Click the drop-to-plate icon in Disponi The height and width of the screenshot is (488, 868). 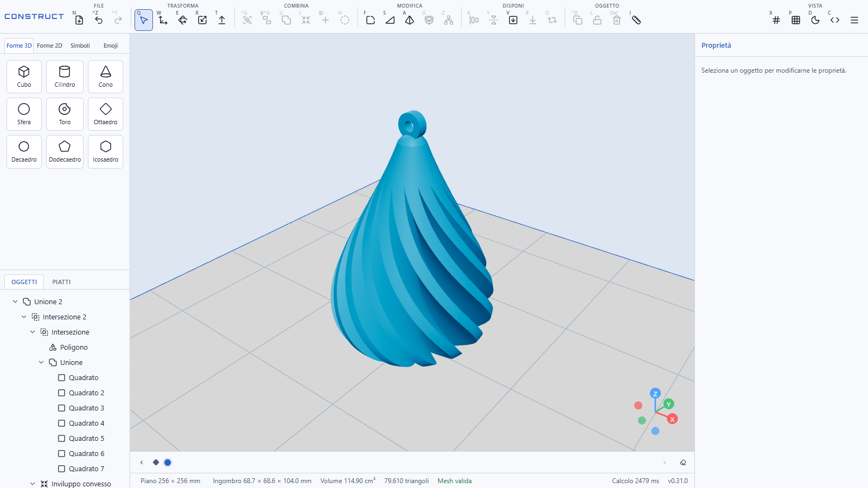513,20
